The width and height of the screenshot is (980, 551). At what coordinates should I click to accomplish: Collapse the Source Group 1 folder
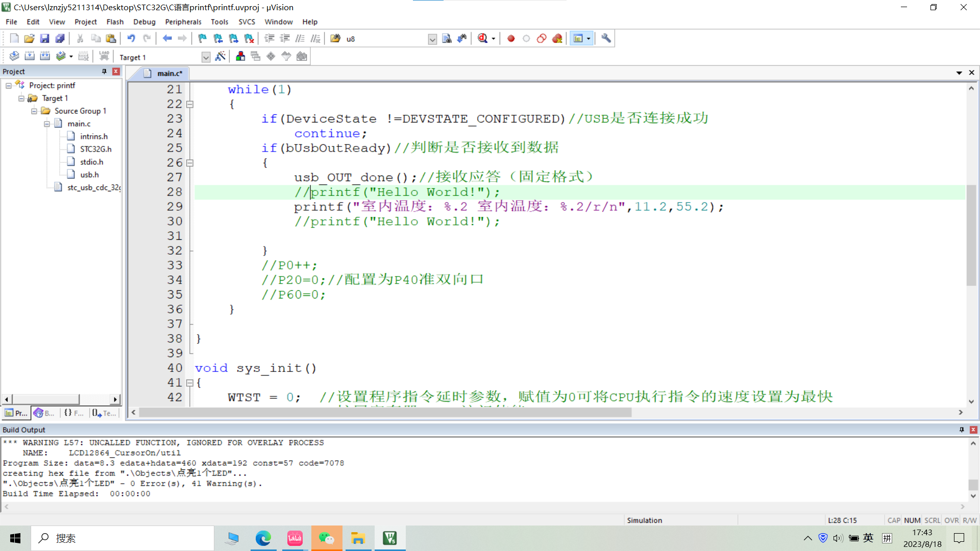pyautogui.click(x=34, y=111)
